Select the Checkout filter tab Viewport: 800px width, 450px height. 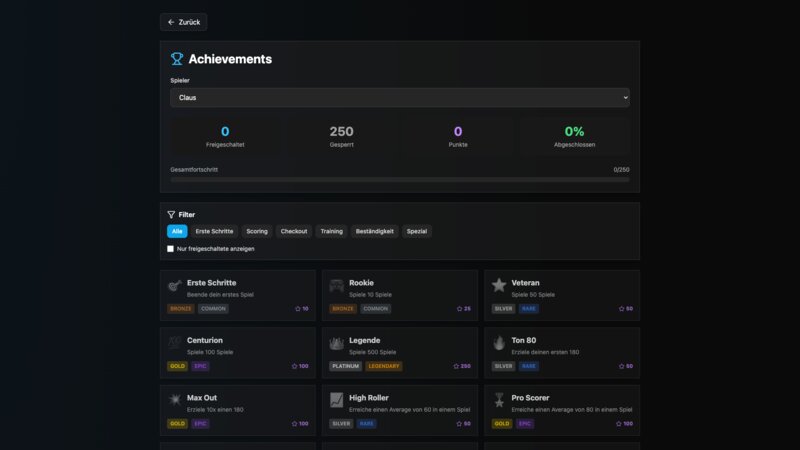[x=294, y=231]
